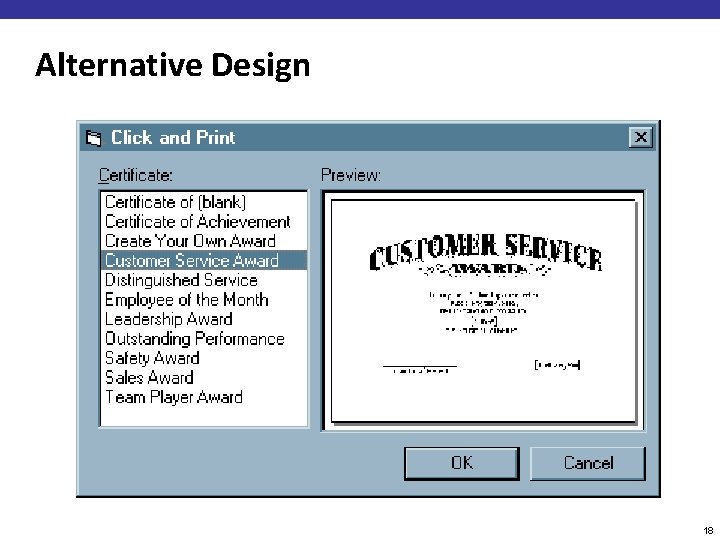
Task: Click the Certificate: list label
Action: pos(136,175)
